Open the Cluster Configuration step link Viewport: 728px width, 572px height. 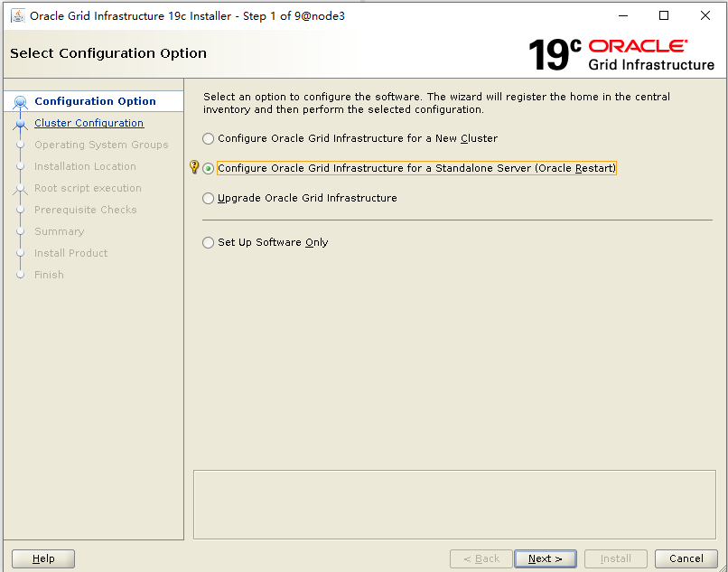tap(89, 123)
